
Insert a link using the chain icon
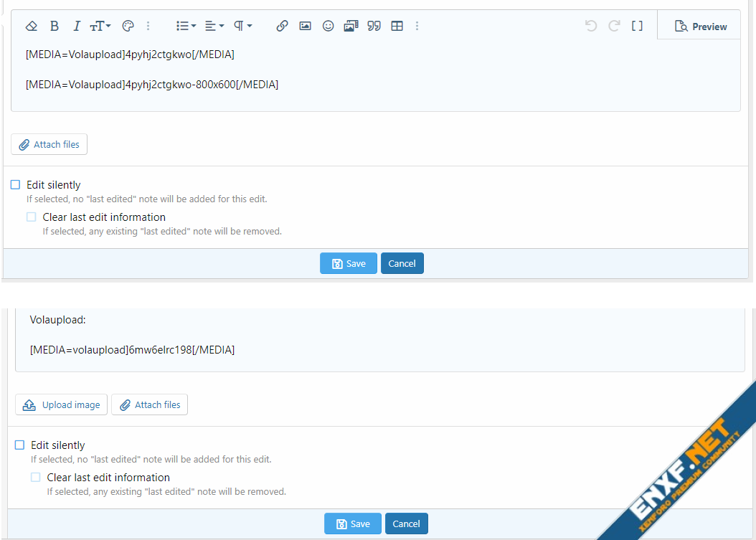click(x=282, y=26)
